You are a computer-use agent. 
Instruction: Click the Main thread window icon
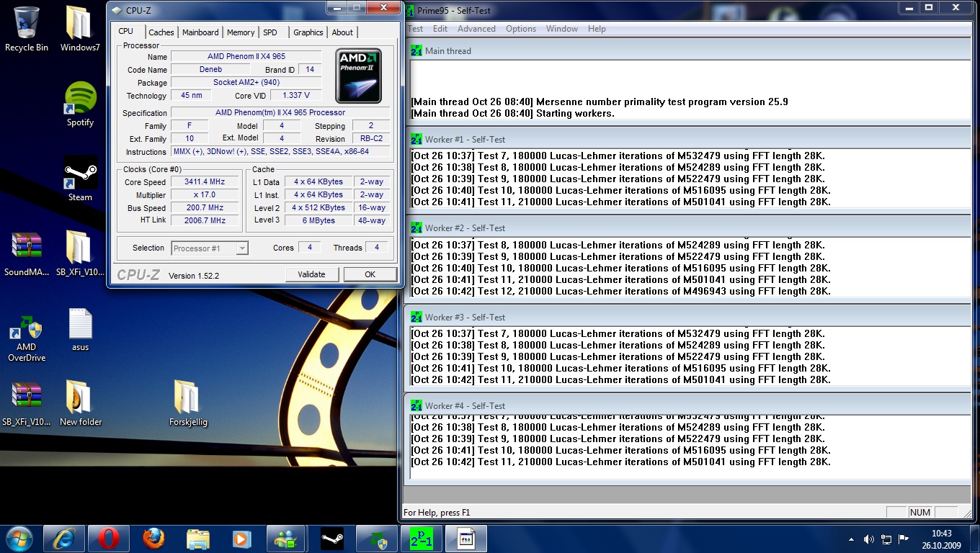pos(416,51)
